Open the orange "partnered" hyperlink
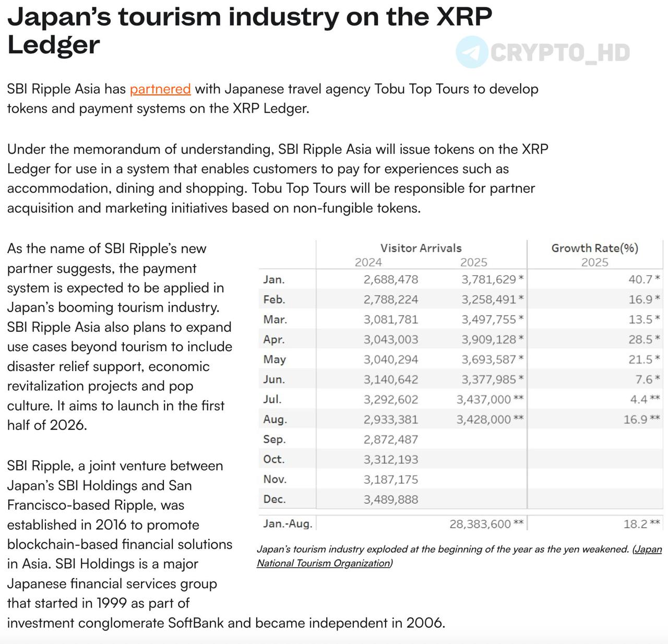The width and height of the screenshot is (668, 644). (160, 89)
